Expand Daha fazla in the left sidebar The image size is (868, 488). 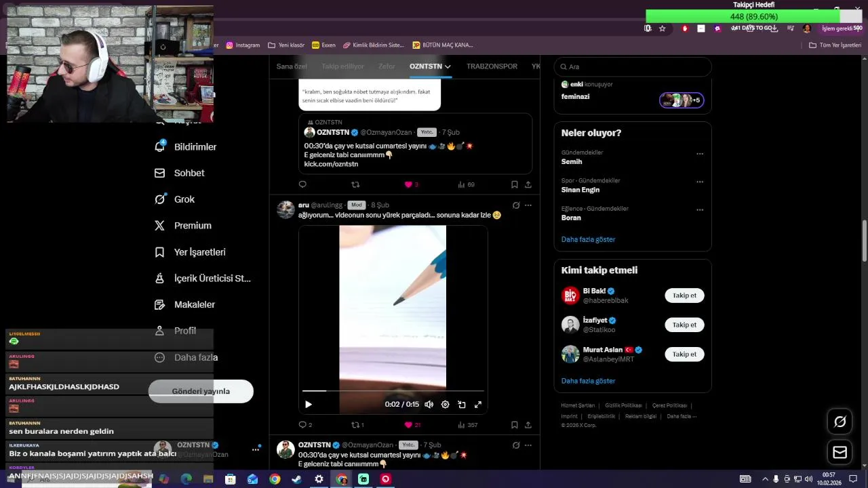pos(186,357)
